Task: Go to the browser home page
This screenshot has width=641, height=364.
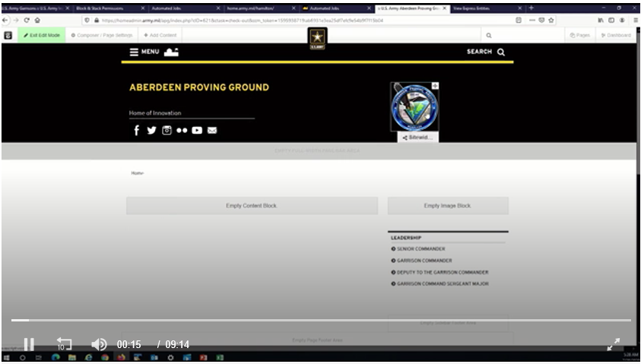Action: (x=37, y=20)
